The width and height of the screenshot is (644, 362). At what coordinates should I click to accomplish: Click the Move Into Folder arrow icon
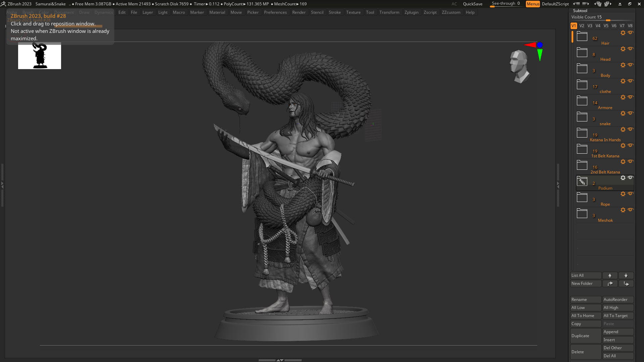(626, 283)
